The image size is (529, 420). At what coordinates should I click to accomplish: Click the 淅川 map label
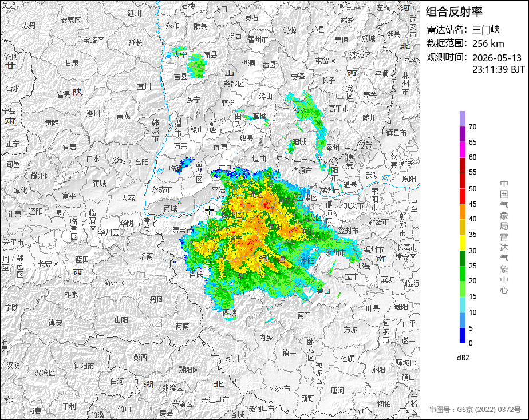tap(232, 359)
